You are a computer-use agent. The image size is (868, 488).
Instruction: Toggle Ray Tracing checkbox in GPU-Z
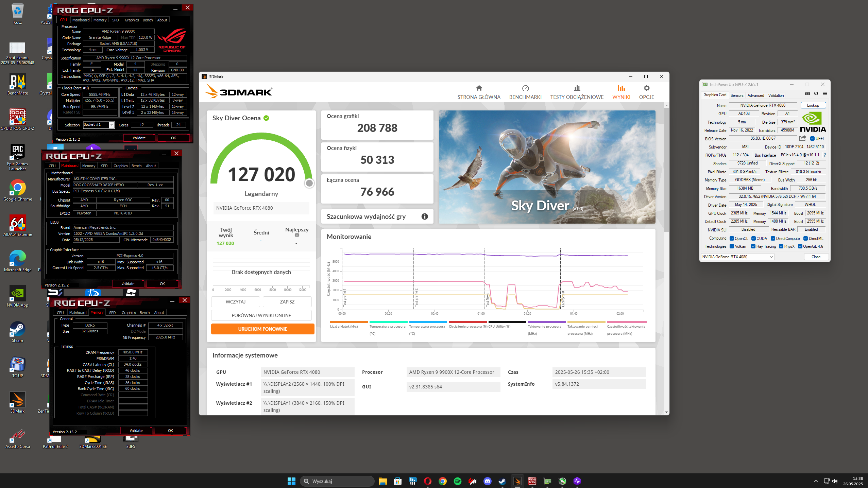[x=753, y=246]
